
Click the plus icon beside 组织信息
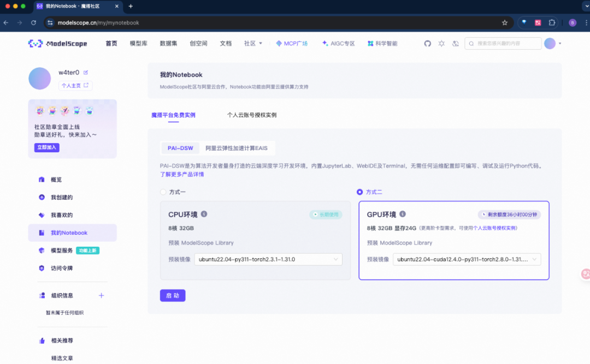(101, 296)
